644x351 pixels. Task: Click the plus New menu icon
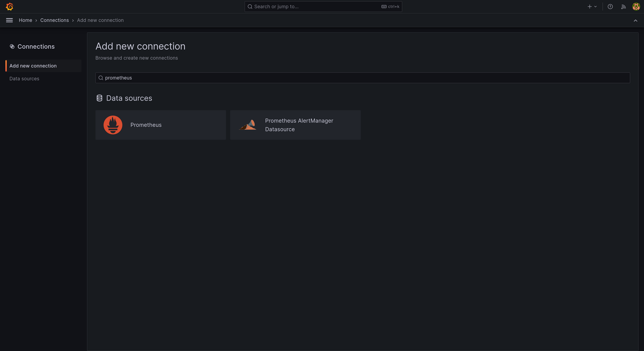pyautogui.click(x=592, y=6)
